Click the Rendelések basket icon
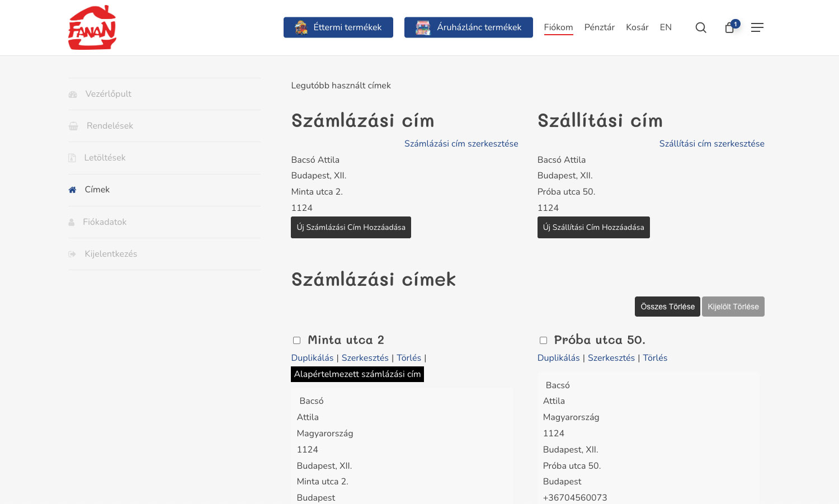 [x=73, y=126]
